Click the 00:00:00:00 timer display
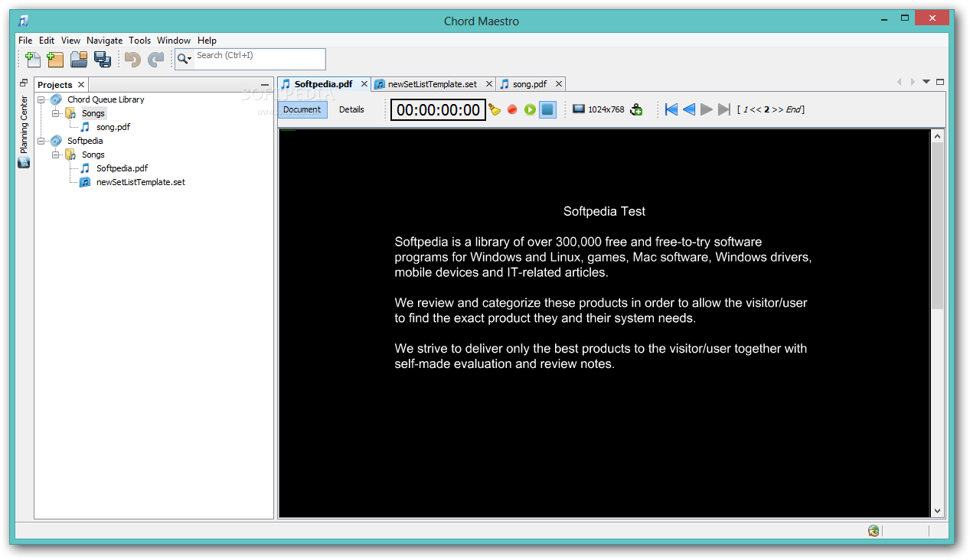The height and width of the screenshot is (560, 970). pyautogui.click(x=438, y=110)
